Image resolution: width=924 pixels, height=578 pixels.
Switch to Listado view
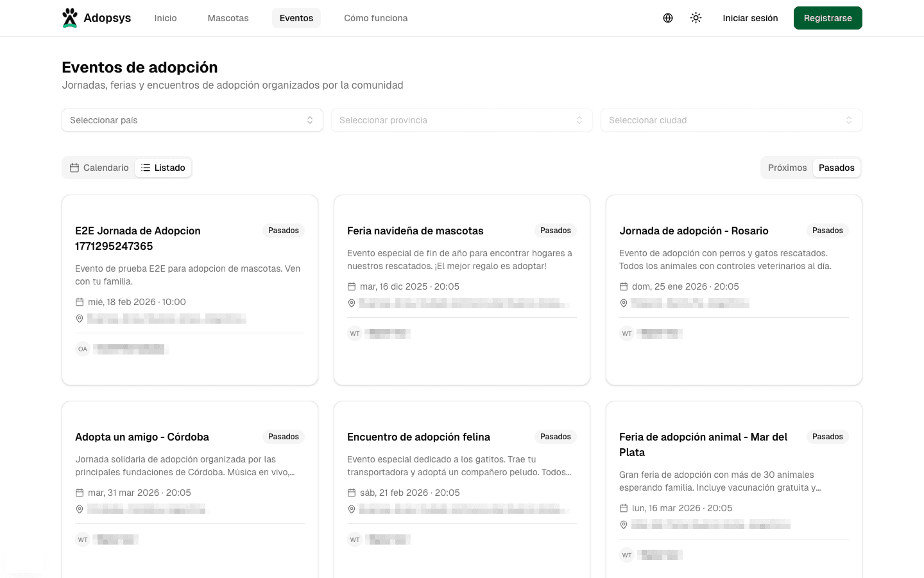point(163,168)
